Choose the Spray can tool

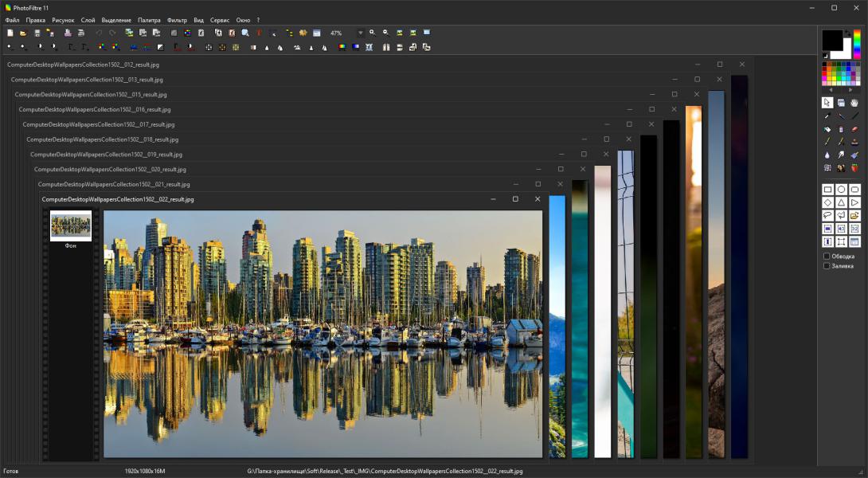pyautogui.click(x=841, y=129)
